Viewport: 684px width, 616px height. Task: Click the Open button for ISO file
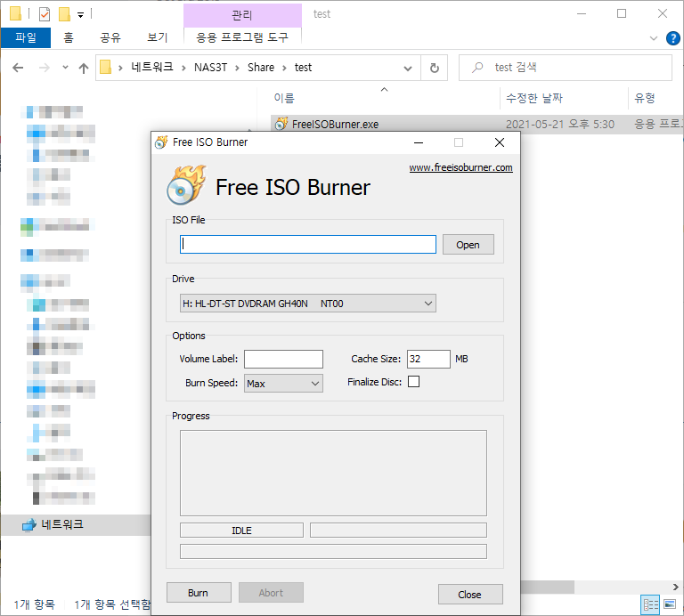coord(468,245)
